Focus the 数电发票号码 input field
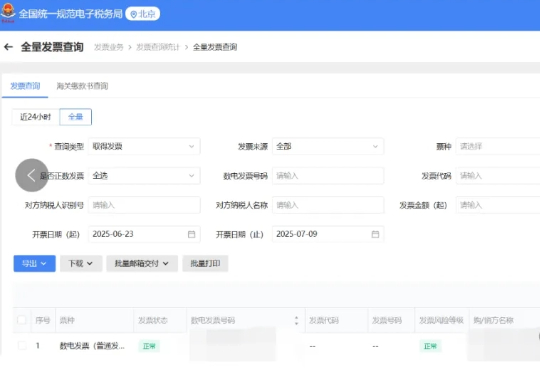The width and height of the screenshot is (540, 372). tap(328, 176)
